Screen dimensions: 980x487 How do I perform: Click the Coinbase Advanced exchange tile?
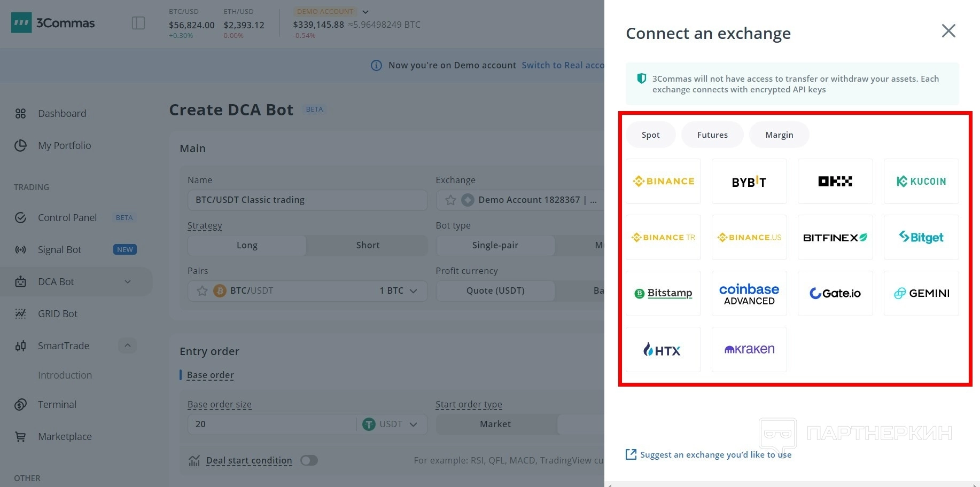tap(749, 293)
